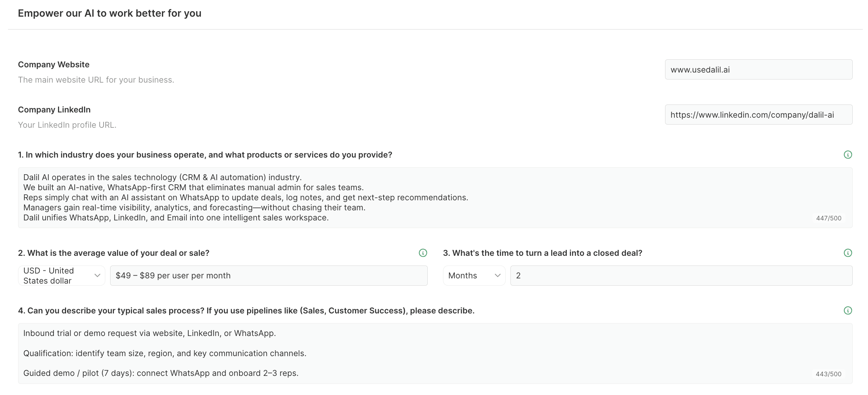Click the 443/500 character counter
The image size is (868, 395).
pyautogui.click(x=828, y=374)
